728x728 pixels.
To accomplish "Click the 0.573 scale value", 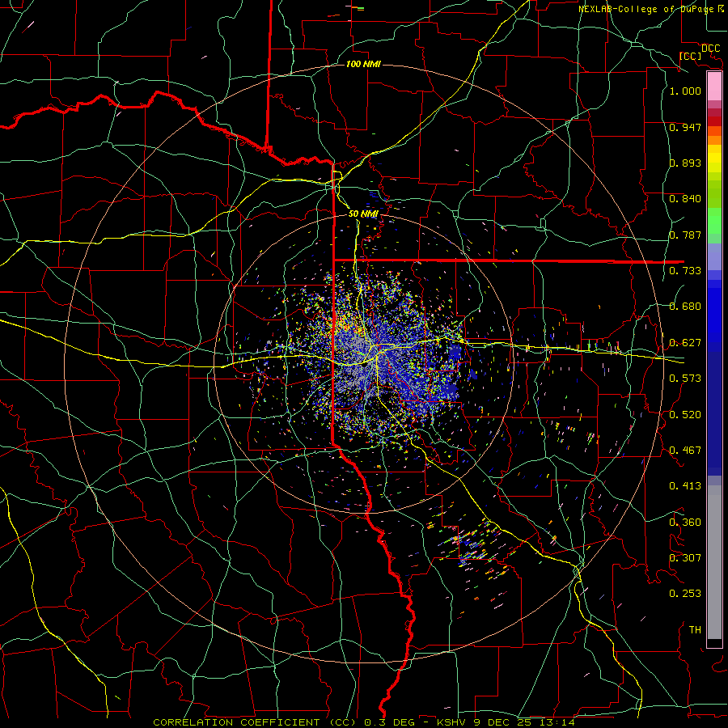I will (685, 379).
